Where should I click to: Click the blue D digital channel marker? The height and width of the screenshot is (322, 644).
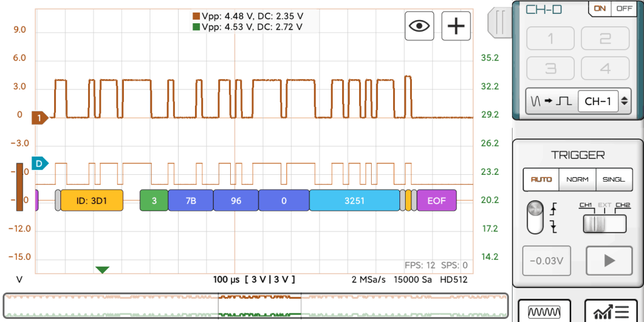[x=40, y=164]
